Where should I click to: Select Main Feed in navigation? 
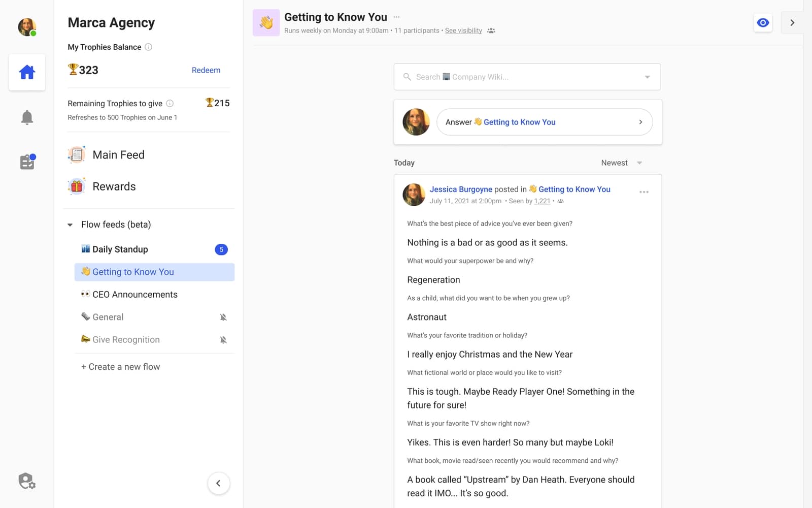coord(118,154)
